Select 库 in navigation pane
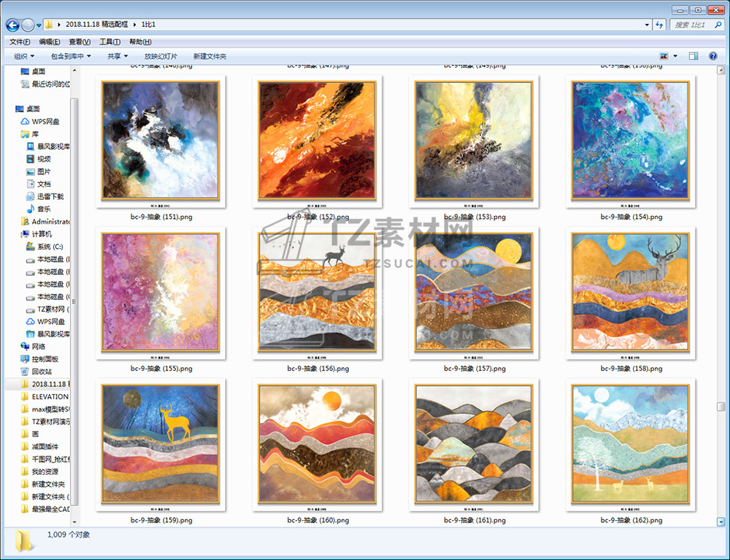This screenshot has height=560, width=730. [30, 134]
